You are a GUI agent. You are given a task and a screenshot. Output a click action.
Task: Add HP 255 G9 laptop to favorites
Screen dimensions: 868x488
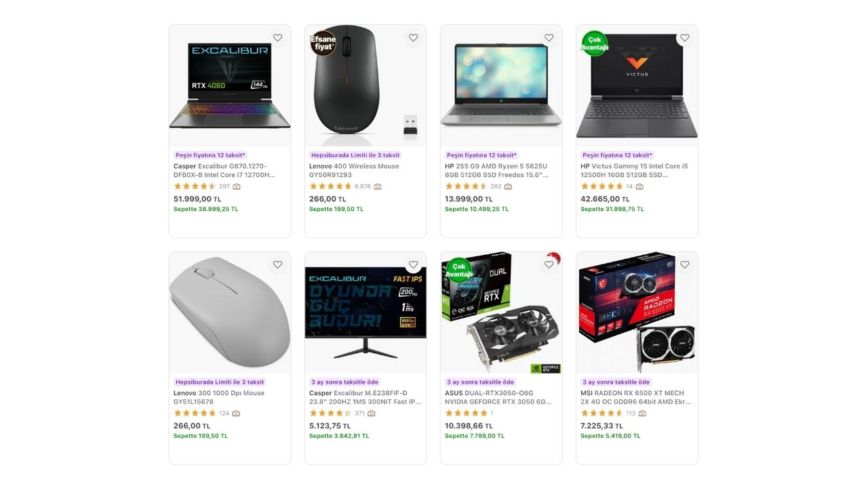tap(549, 38)
